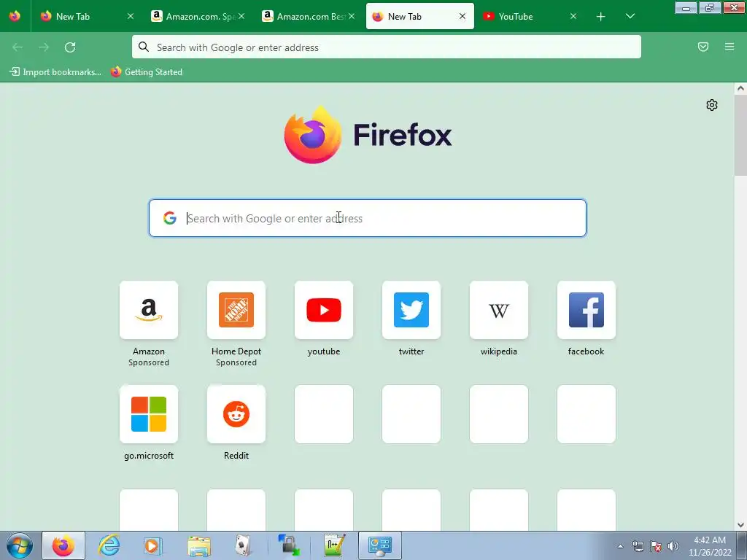Viewport: 747px width, 560px height.
Task: Close the Amazon.com Best tab
Action: (352, 17)
